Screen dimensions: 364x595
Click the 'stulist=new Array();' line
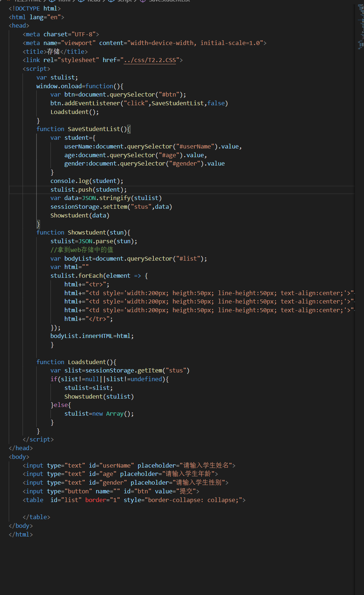[x=99, y=413]
